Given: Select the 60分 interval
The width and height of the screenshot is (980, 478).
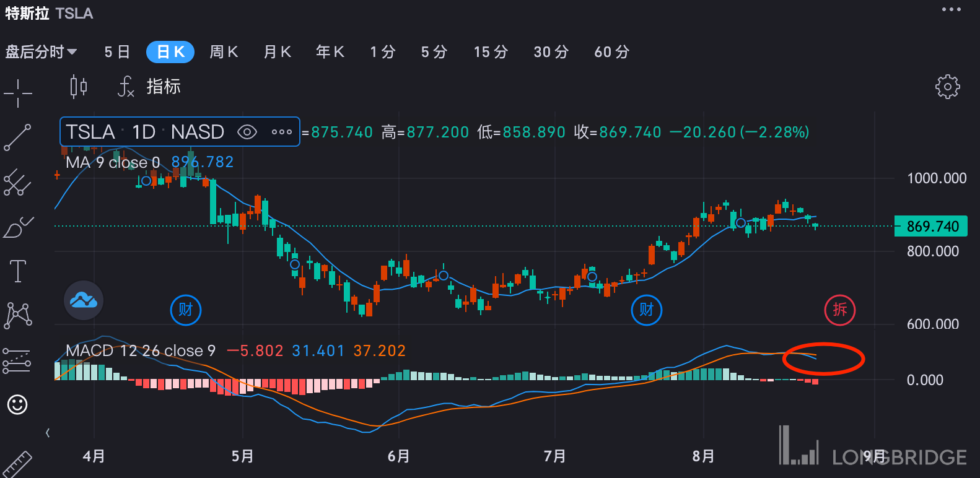Looking at the screenshot, I should tap(612, 52).
